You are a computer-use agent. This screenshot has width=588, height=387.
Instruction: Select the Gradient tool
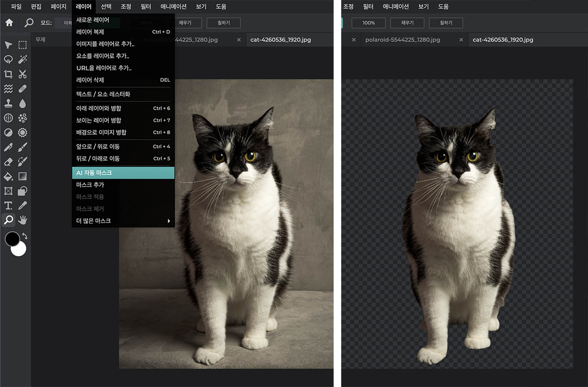click(23, 176)
